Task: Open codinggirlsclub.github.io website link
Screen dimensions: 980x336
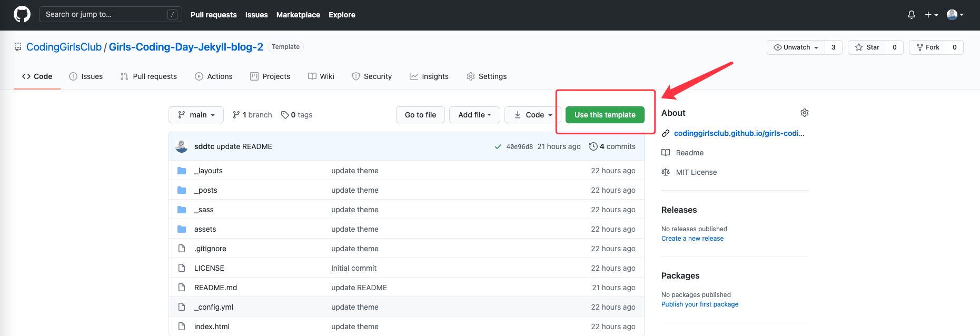Action: pos(739,133)
